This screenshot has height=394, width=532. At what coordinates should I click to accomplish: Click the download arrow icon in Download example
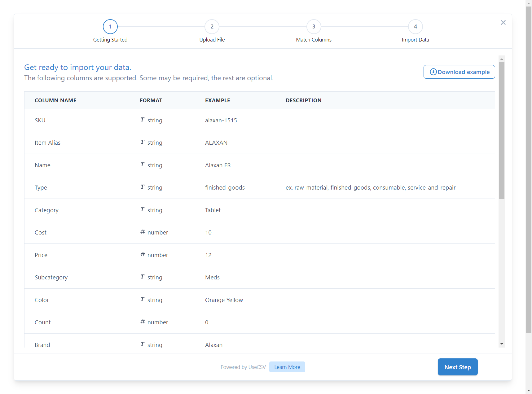click(x=433, y=72)
